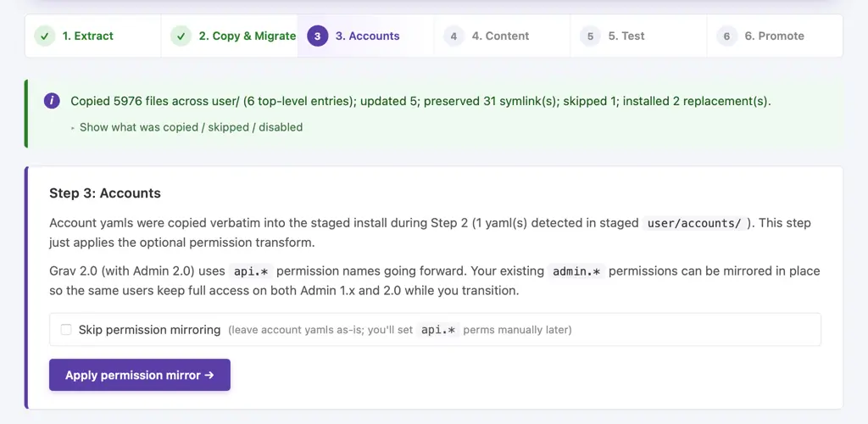The width and height of the screenshot is (868, 424).
Task: Go to the 4. Content step tab
Action: [502, 36]
